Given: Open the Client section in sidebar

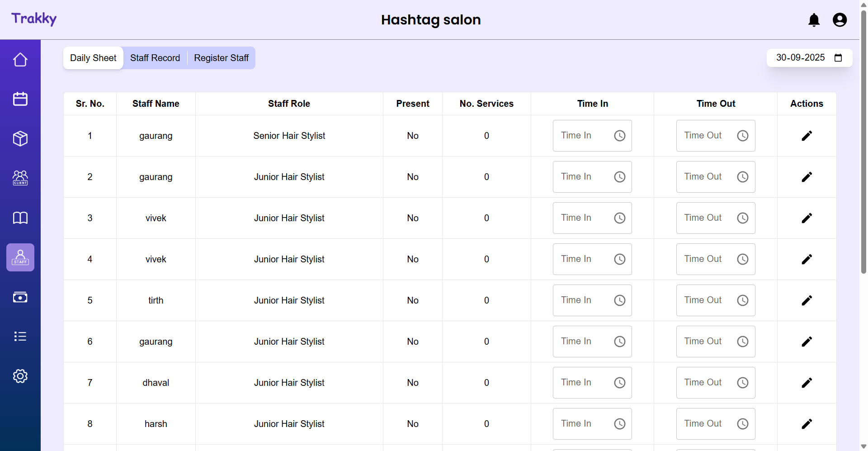Looking at the screenshot, I should [20, 178].
